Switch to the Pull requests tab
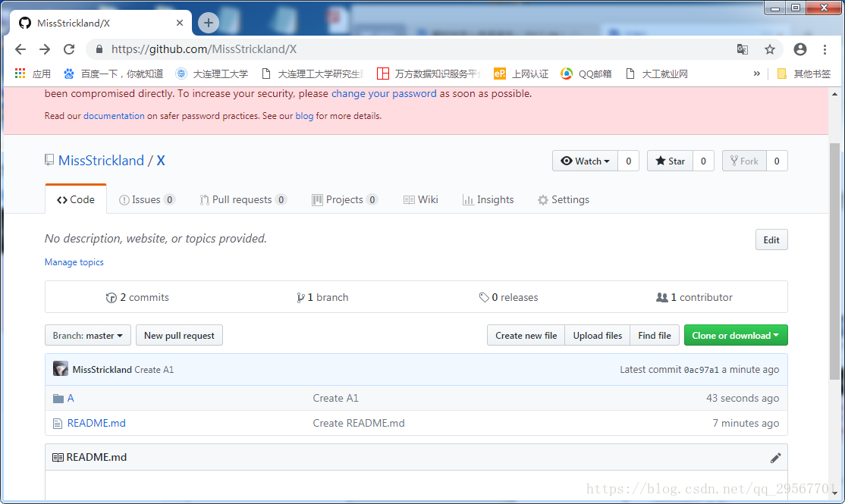The height and width of the screenshot is (504, 845). pyautogui.click(x=243, y=200)
